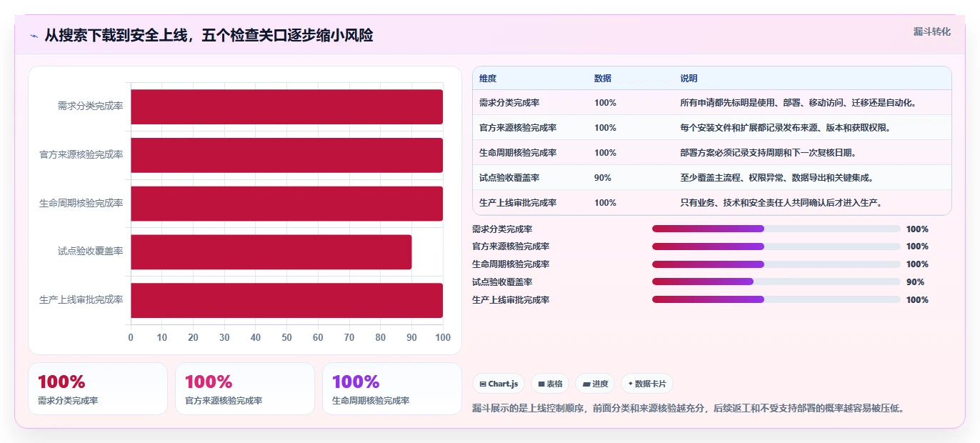The width and height of the screenshot is (980, 443).
Task: Click the 0 tick on the chart x-axis
Action: (131, 337)
